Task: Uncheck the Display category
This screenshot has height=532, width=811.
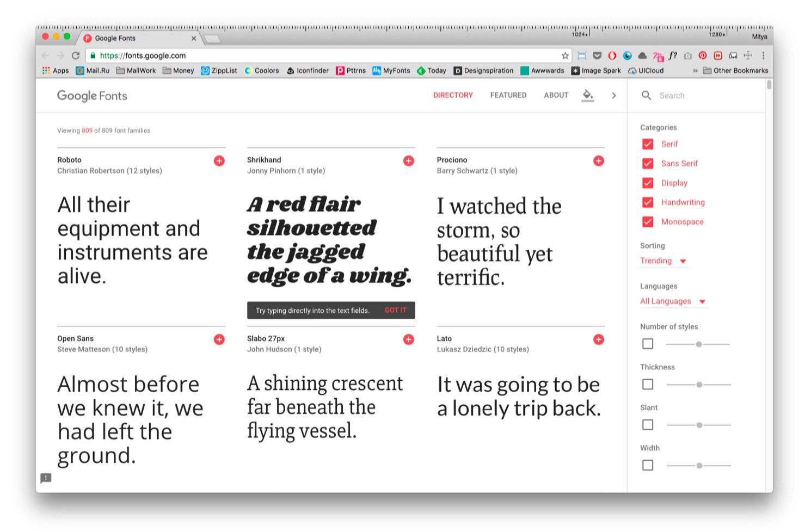Action: pyautogui.click(x=648, y=183)
